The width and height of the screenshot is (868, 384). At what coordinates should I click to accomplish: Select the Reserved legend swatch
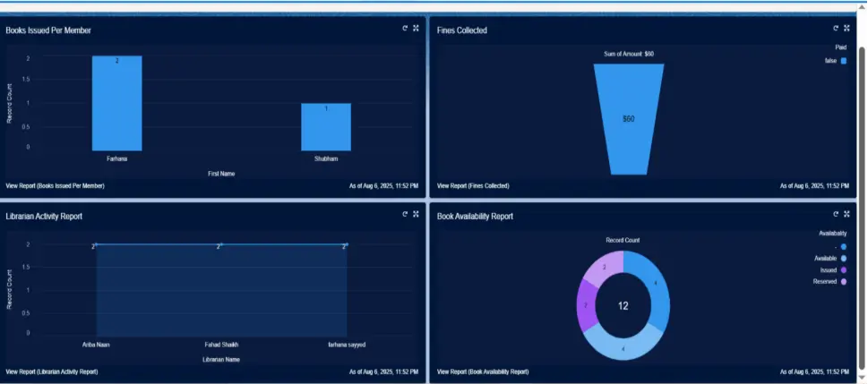(843, 281)
